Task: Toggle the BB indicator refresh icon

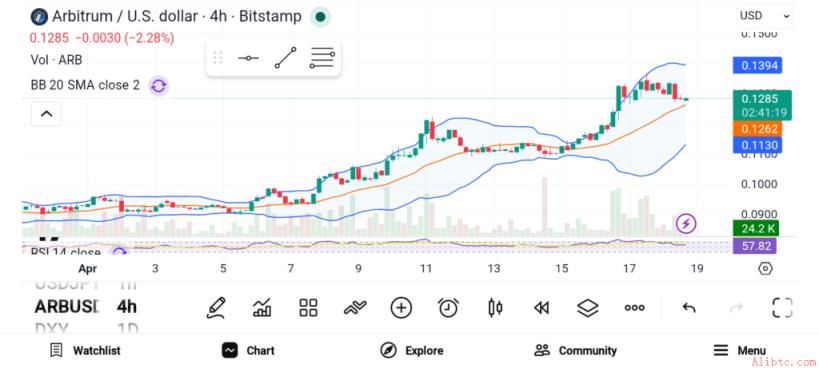Action: (159, 86)
